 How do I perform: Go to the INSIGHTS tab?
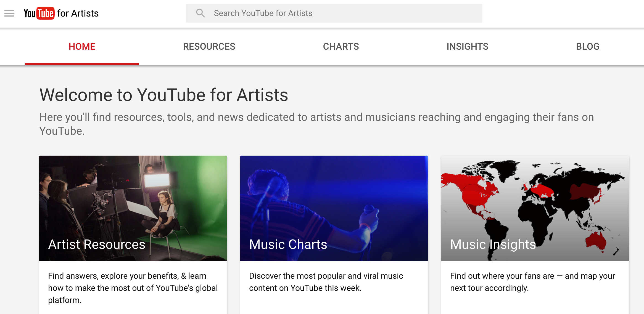click(467, 46)
